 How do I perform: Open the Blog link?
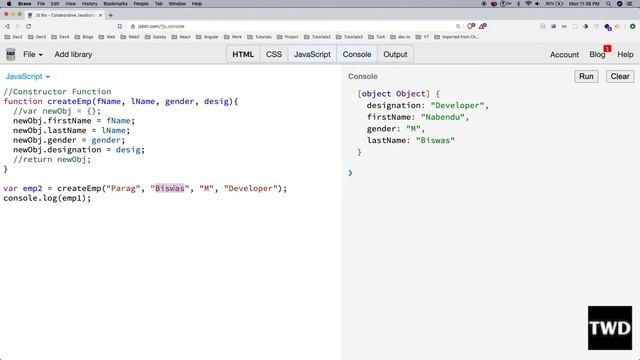597,54
